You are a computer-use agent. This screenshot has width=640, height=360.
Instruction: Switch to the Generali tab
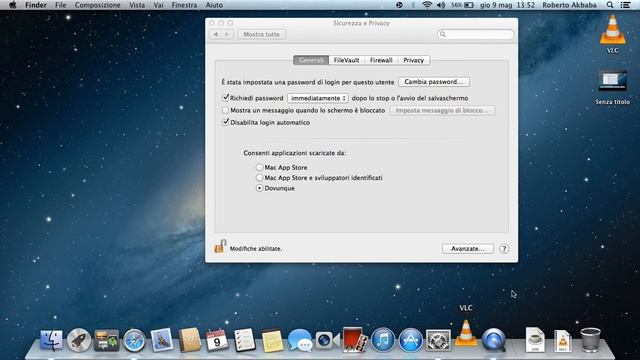point(311,60)
